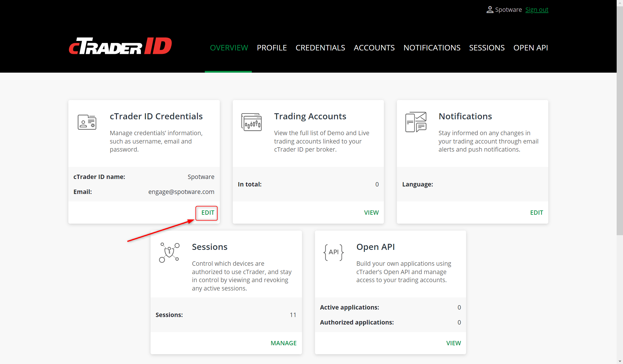Click the Sign out link
623x364 pixels.
coord(537,10)
